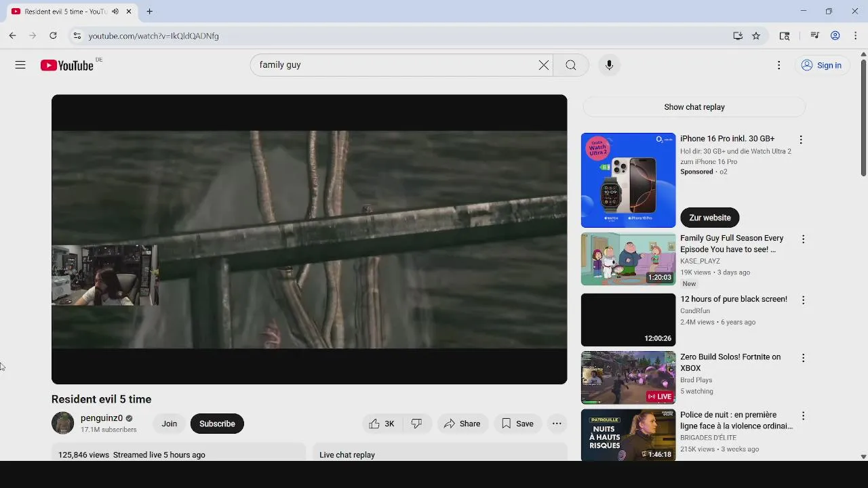
Task: View site information icon in the address bar
Action: 77,36
